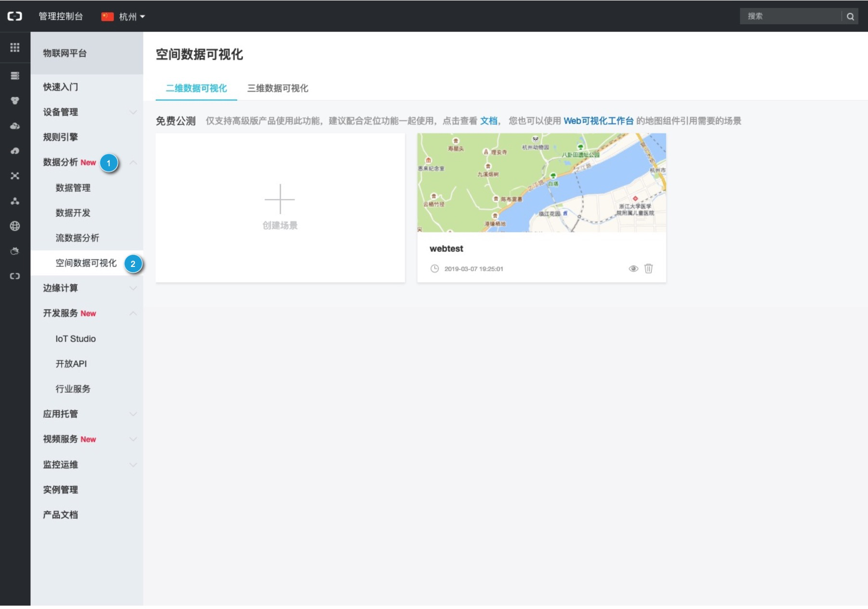Delete webtest scene with trash icon

[x=648, y=268]
